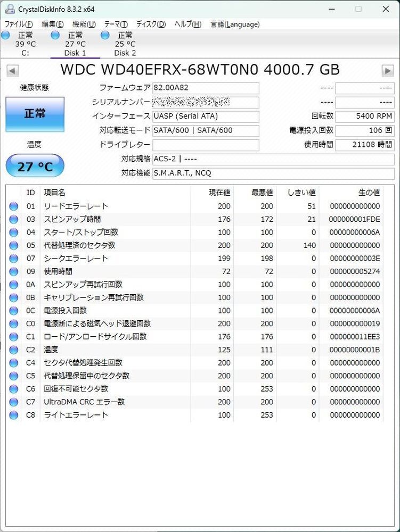Select the UltraDMA CRC エラー数 attribute name
Image resolution: width=400 pixels, height=532 pixels.
tap(84, 402)
